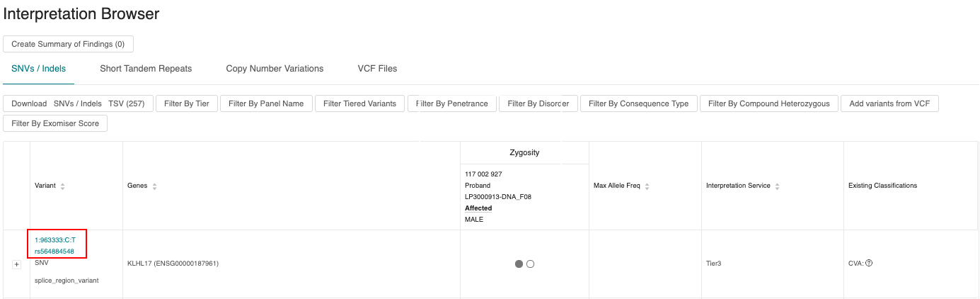This screenshot has width=980, height=299.
Task: Expand the 1:963333:C:T variant row
Action: (17, 264)
